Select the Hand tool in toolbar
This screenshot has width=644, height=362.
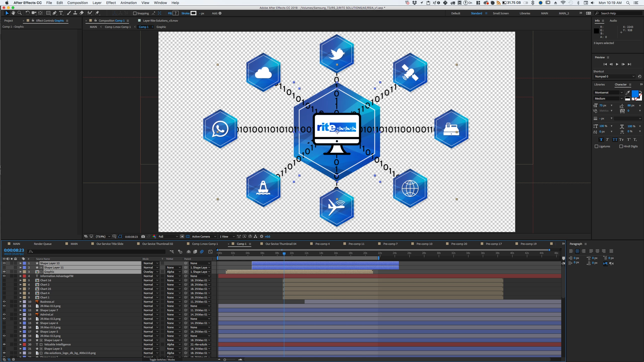[x=13, y=13]
